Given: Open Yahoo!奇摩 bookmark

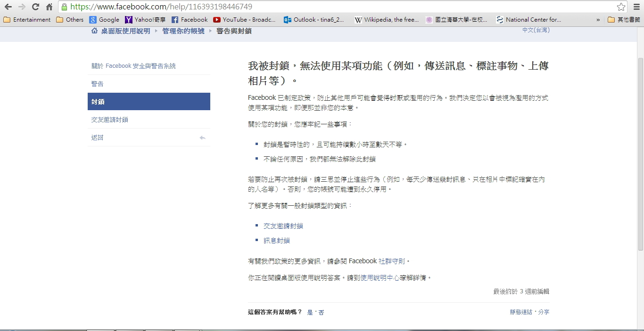Looking at the screenshot, I should pos(145,20).
